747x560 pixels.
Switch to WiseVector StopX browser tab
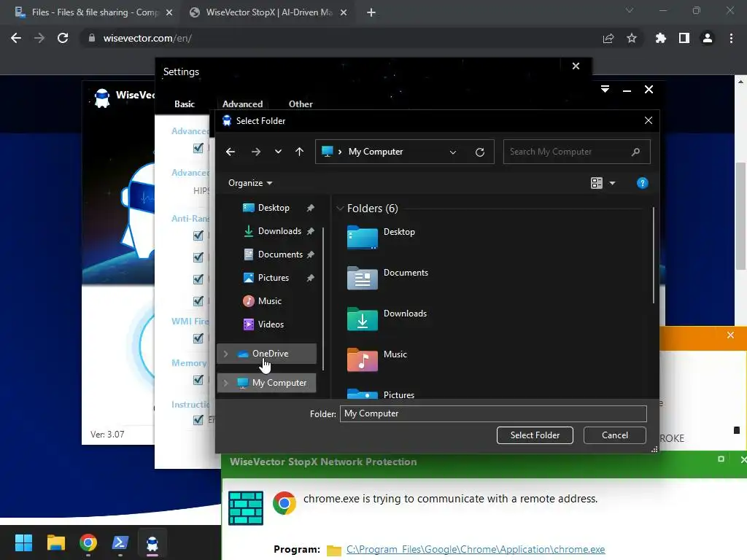tap(268, 12)
